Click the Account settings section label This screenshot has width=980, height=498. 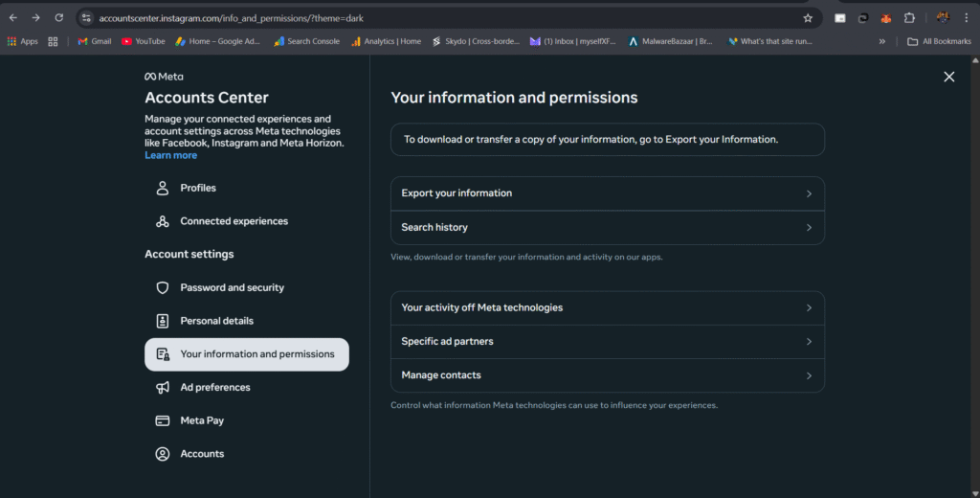(189, 254)
